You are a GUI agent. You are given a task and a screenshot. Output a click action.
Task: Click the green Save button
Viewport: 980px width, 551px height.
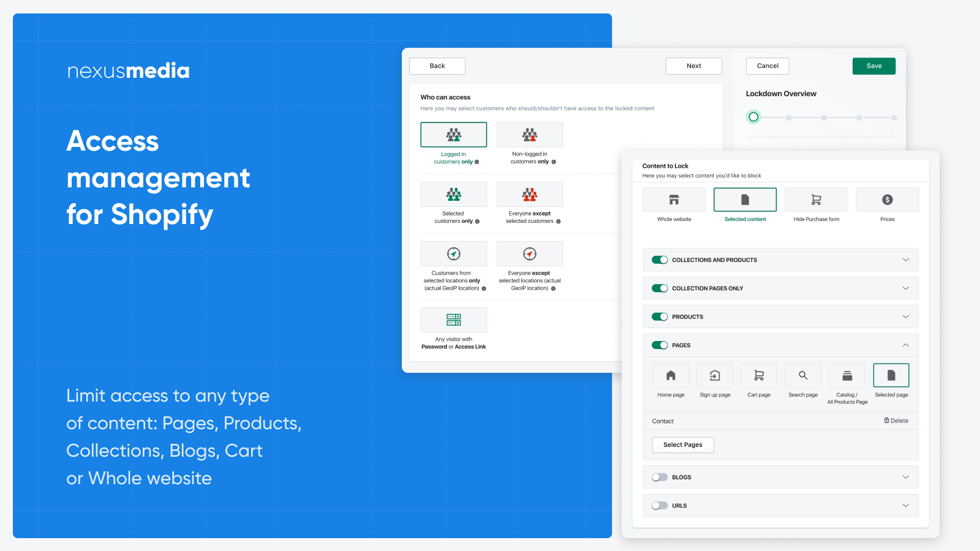[874, 66]
